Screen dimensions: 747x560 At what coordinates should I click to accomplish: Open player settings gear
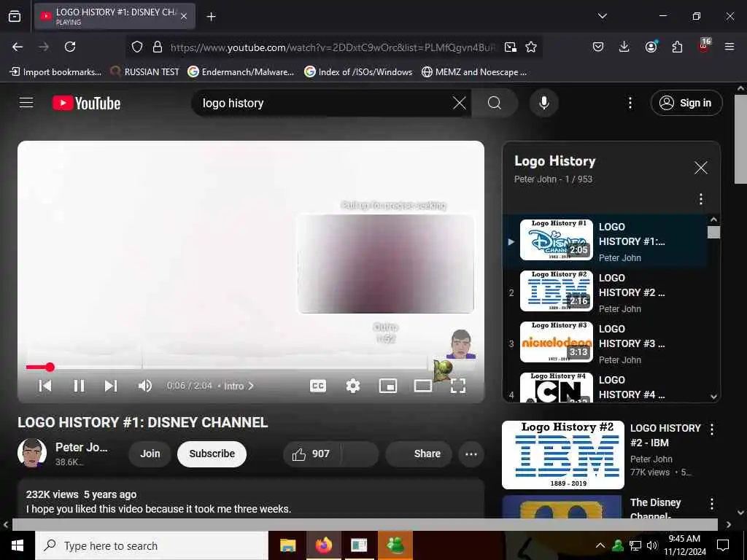[x=352, y=386]
